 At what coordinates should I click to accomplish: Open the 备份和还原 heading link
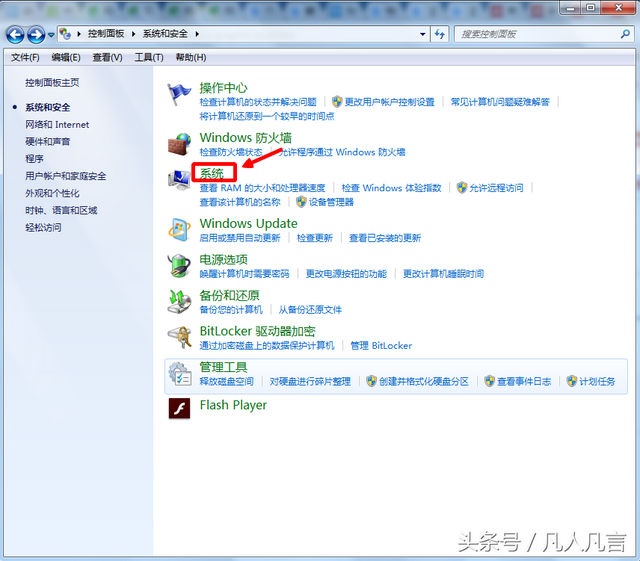[x=229, y=296]
